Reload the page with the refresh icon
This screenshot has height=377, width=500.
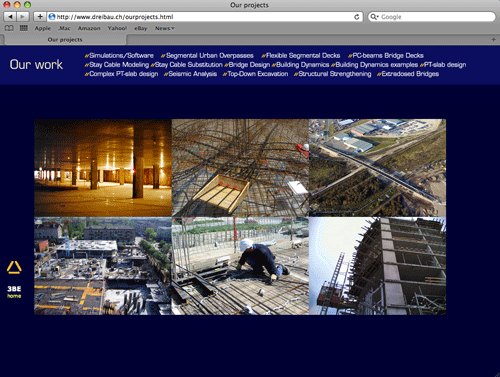(x=356, y=17)
